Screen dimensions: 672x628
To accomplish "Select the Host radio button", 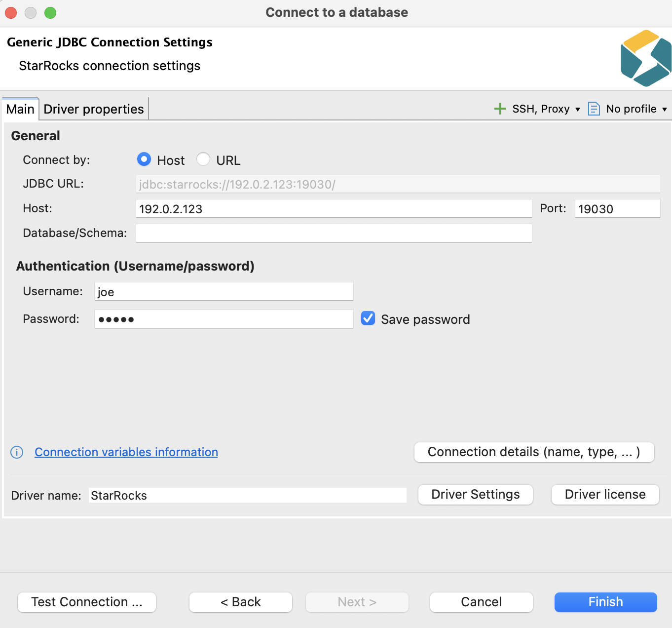I will 144,159.
